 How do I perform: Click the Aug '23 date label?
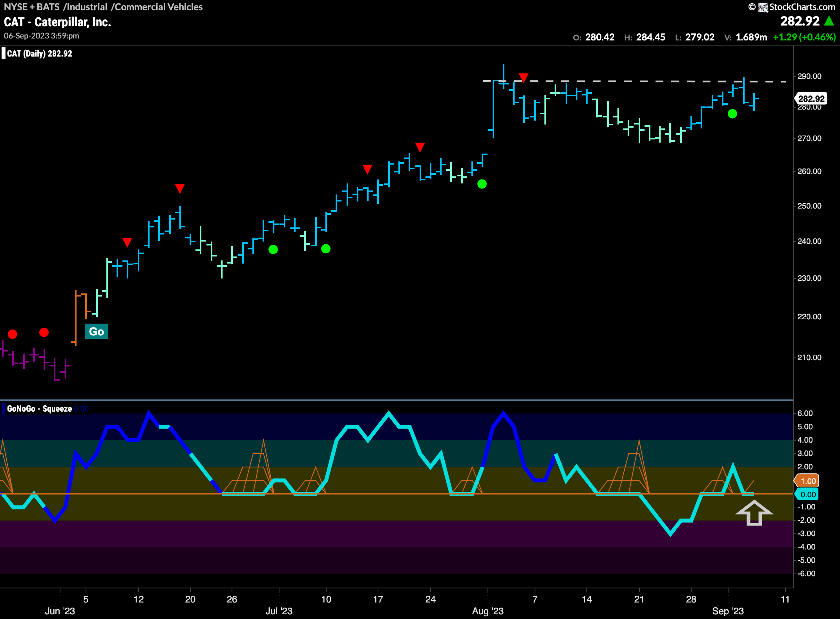(x=488, y=611)
